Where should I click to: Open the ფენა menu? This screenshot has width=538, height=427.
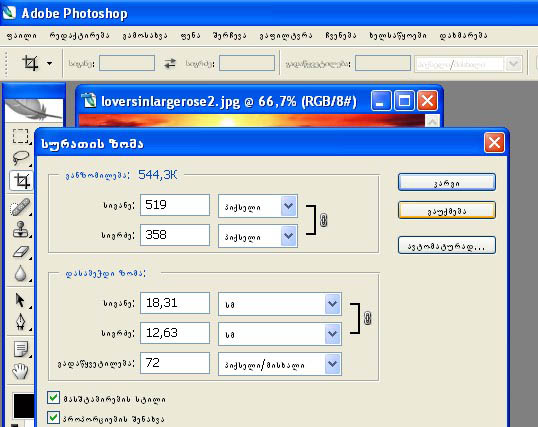point(190,35)
